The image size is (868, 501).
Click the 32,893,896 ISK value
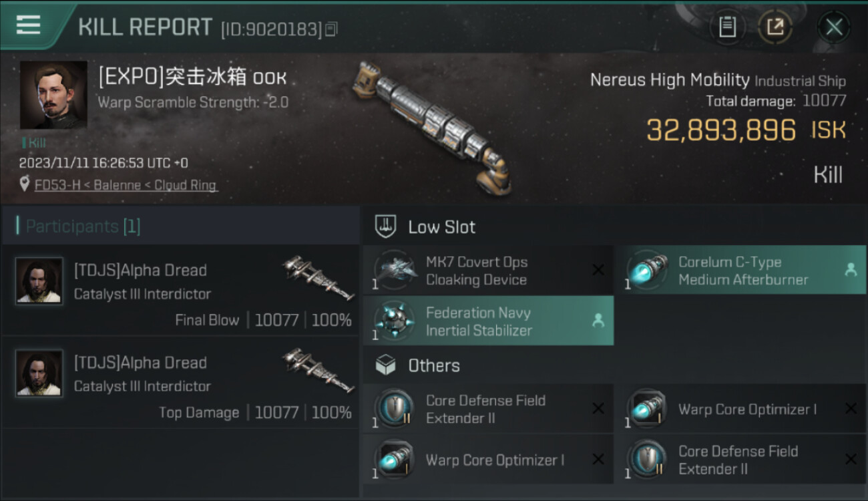721,130
